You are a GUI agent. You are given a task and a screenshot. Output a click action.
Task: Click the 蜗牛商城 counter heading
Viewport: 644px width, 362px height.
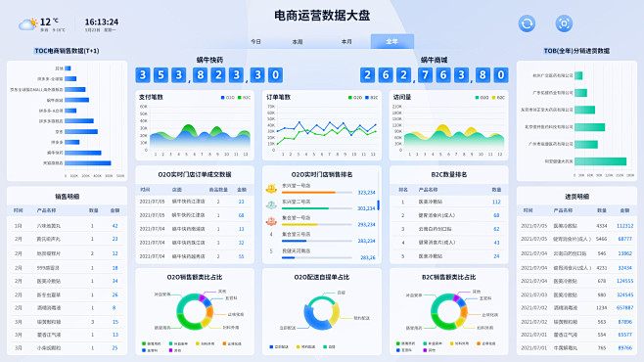pyautogui.click(x=435, y=60)
